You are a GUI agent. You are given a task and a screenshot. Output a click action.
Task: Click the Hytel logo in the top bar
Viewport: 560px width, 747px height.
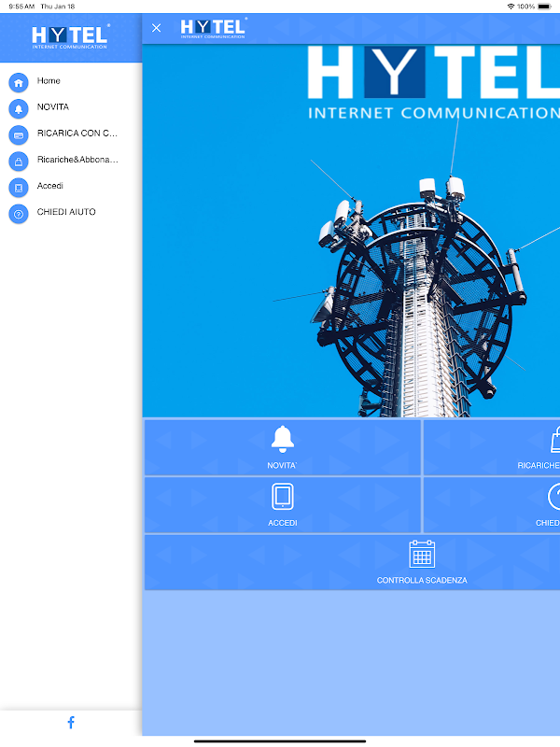click(x=214, y=28)
